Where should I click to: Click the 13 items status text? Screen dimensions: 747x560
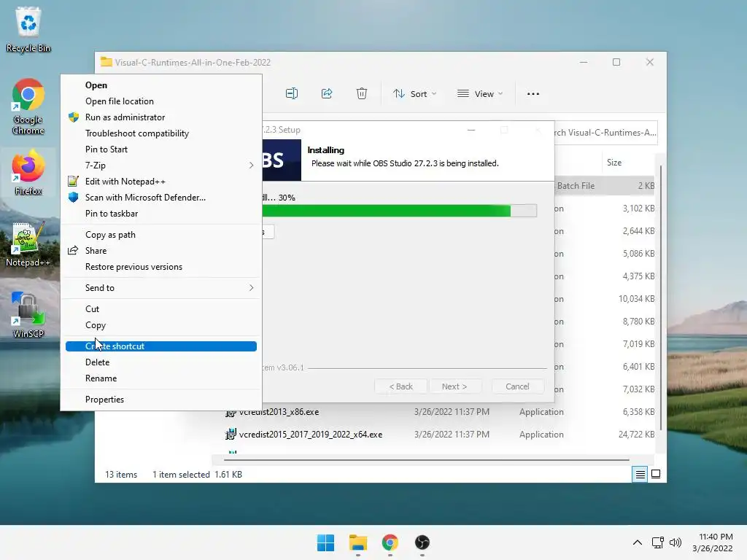(x=121, y=474)
